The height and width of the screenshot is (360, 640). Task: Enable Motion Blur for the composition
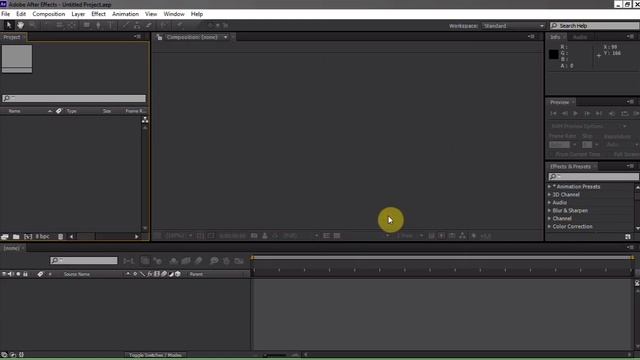tap(198, 261)
